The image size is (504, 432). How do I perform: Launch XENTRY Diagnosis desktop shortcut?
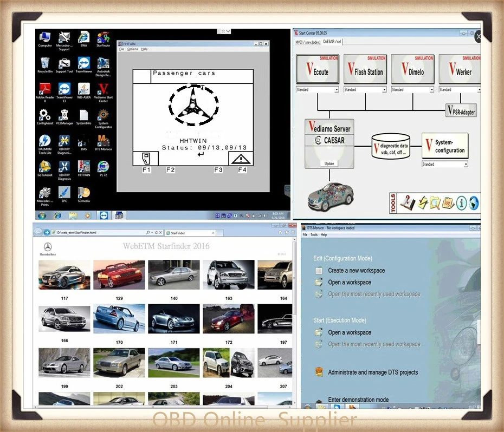click(x=64, y=170)
